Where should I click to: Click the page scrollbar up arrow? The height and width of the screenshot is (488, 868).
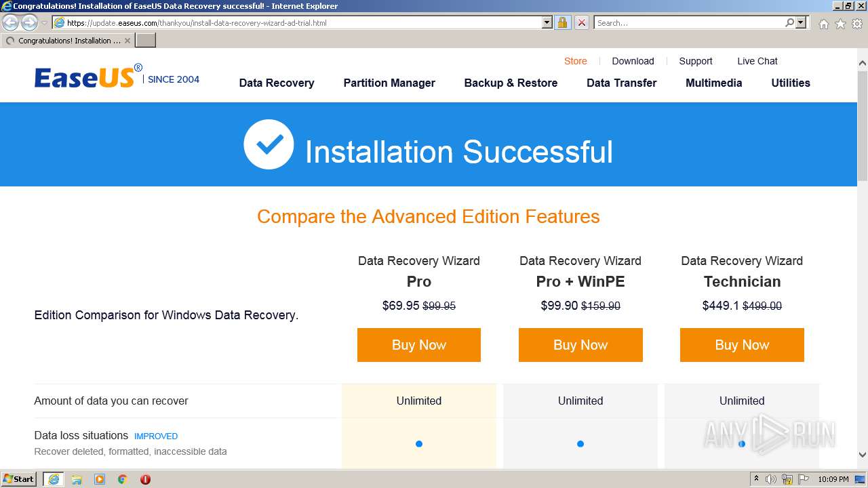[x=863, y=63]
